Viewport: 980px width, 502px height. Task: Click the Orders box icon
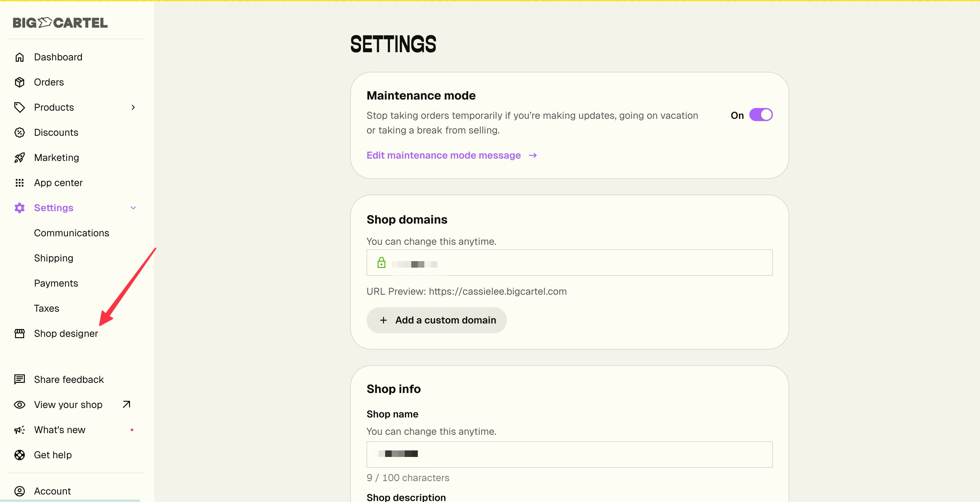pos(19,82)
